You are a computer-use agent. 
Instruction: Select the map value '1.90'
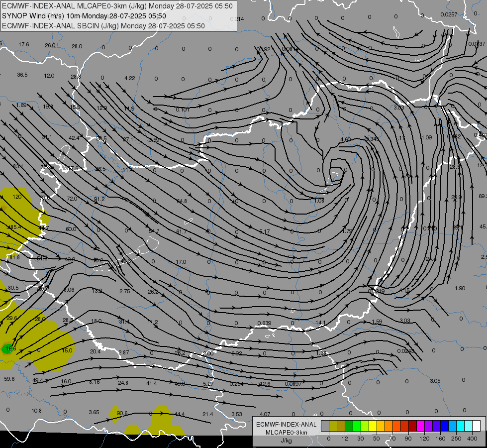[460, 288]
